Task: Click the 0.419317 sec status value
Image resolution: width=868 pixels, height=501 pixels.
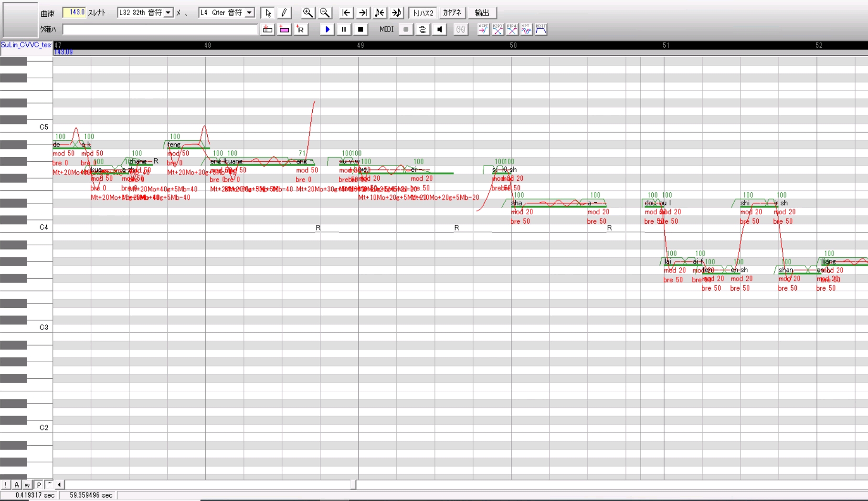Action: 35,495
